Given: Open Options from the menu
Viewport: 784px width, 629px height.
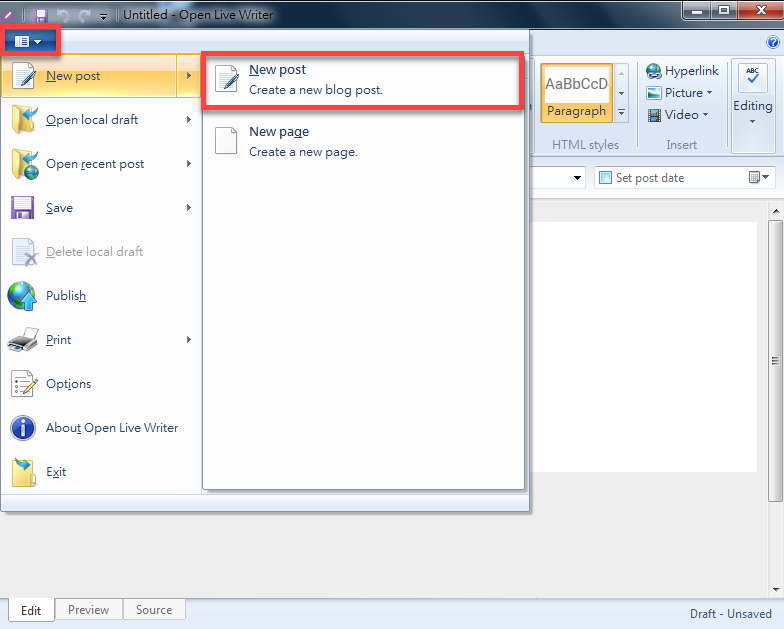Looking at the screenshot, I should click(102, 384).
